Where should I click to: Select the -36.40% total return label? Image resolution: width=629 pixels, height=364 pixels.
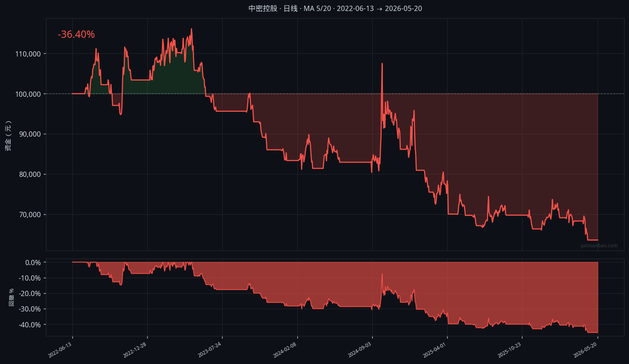(x=76, y=35)
